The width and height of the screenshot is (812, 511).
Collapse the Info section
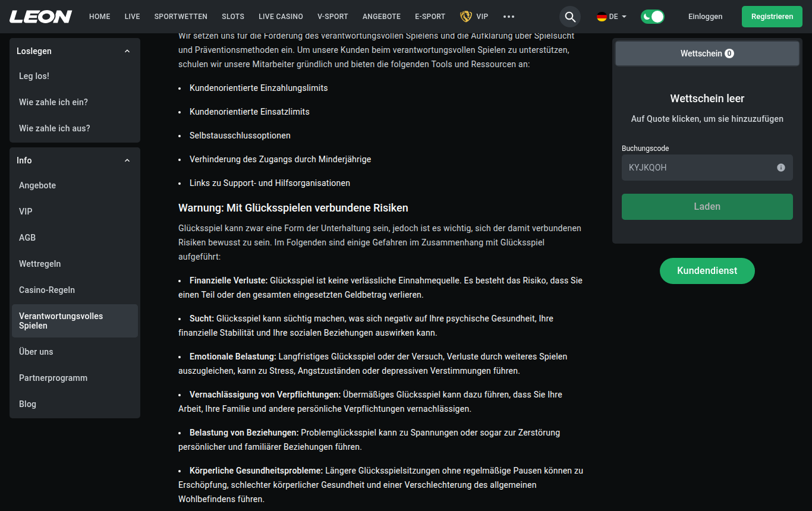pos(127,160)
